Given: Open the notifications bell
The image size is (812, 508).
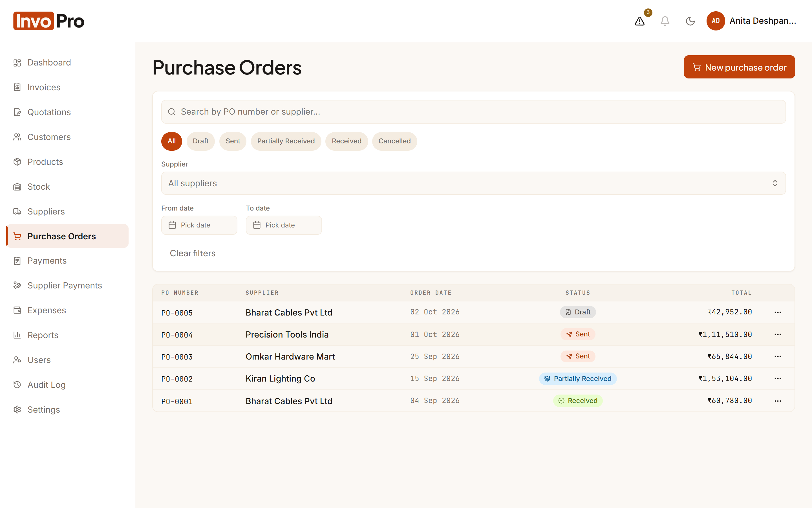Looking at the screenshot, I should 665,21.
